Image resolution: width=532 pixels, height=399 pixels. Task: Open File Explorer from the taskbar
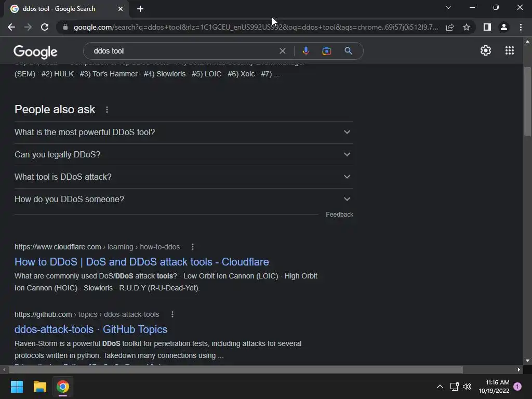click(x=39, y=387)
